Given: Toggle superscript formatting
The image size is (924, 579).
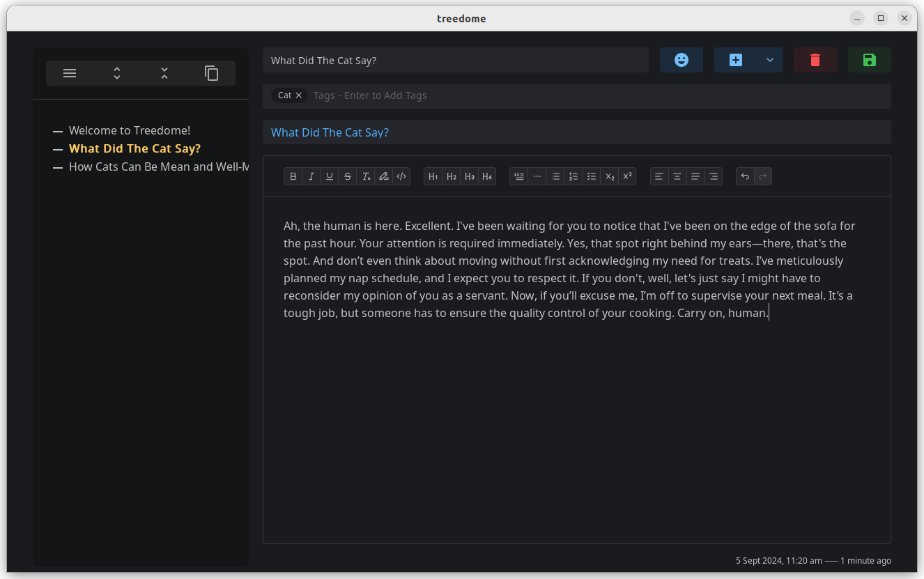Looking at the screenshot, I should coord(626,176).
